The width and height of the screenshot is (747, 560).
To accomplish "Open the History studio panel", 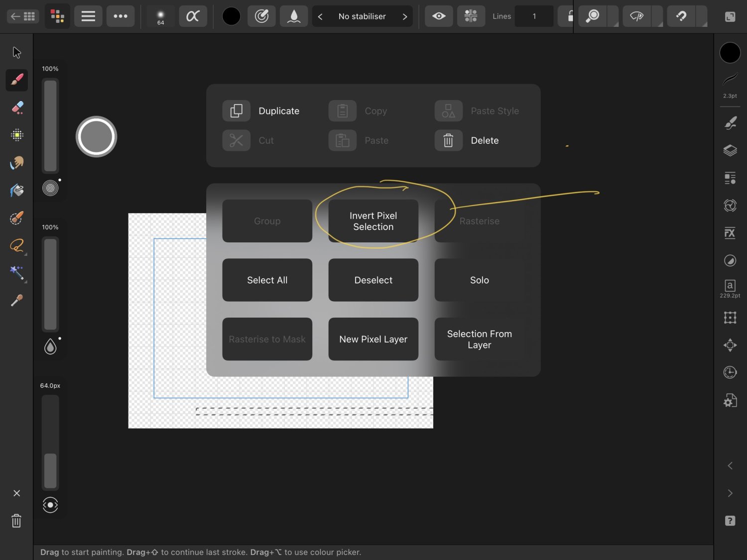I will pos(730,372).
